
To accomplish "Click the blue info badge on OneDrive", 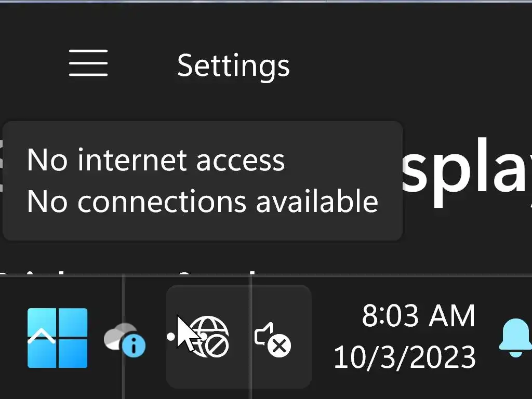I will pos(134,346).
